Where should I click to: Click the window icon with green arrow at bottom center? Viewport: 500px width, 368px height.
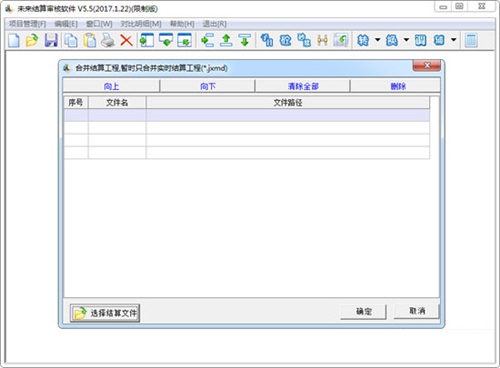point(166,40)
